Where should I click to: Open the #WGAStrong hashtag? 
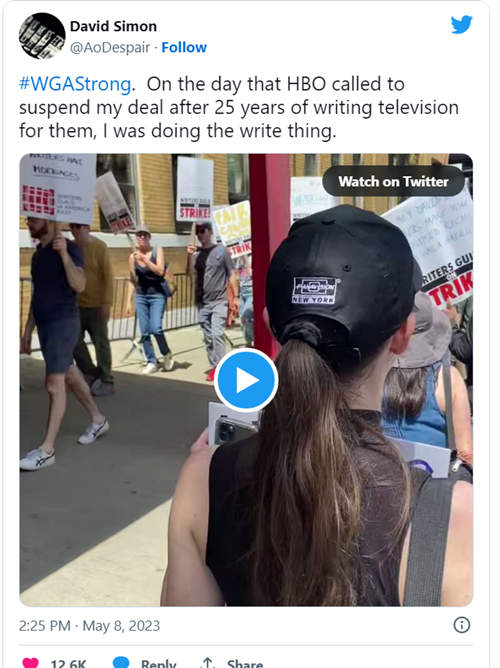(75, 84)
